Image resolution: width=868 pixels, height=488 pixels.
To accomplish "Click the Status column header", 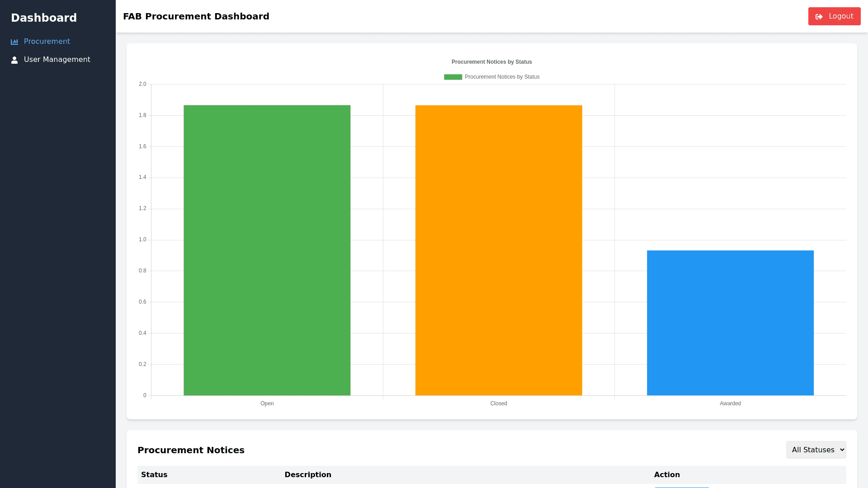I will (154, 475).
